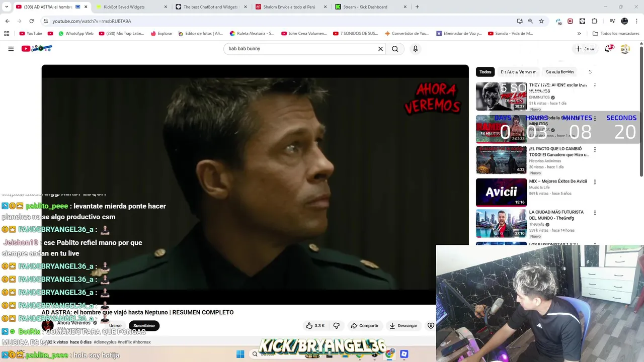The image size is (644, 362).
Task: Open the WhatsApp Web bookmark
Action: click(x=75, y=34)
